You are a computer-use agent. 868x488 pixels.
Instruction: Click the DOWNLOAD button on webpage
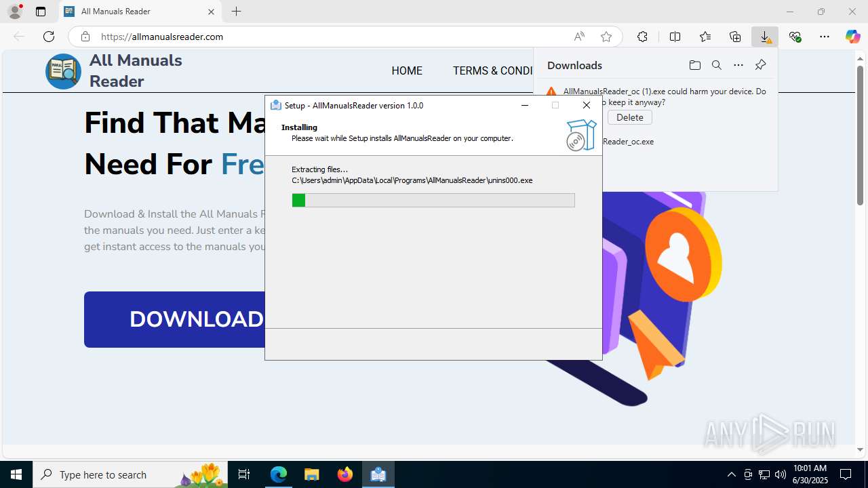[175, 319]
